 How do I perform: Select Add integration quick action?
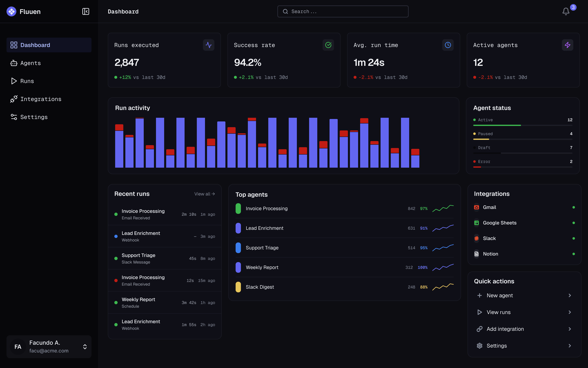coord(524,329)
